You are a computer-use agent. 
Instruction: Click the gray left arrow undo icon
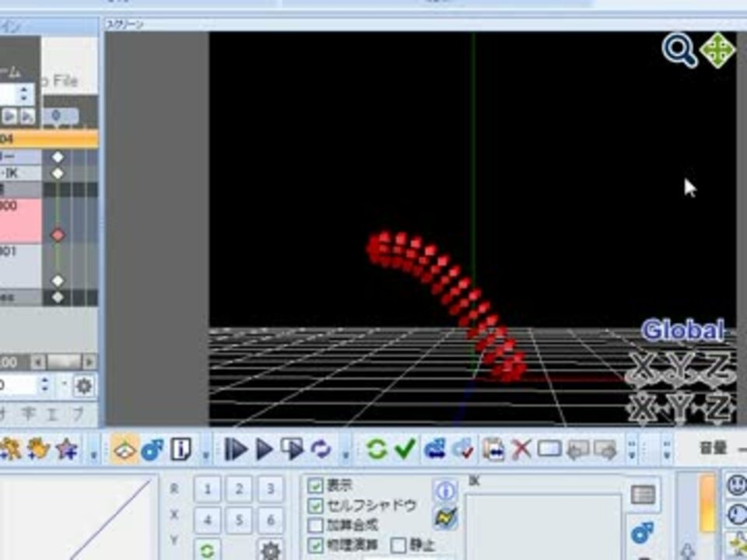tap(578, 449)
